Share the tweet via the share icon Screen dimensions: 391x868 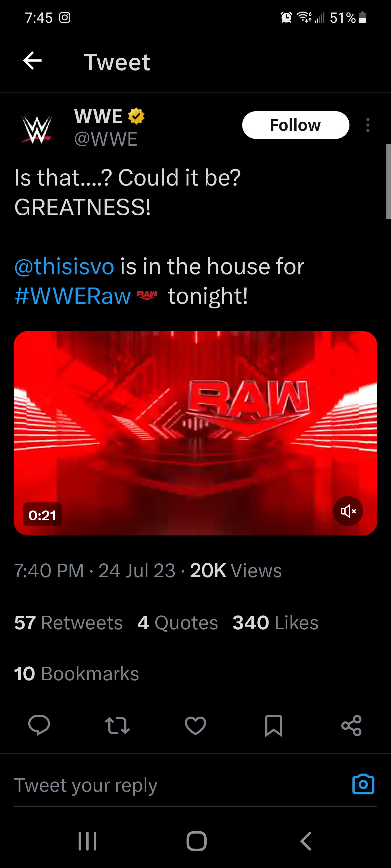tap(352, 725)
